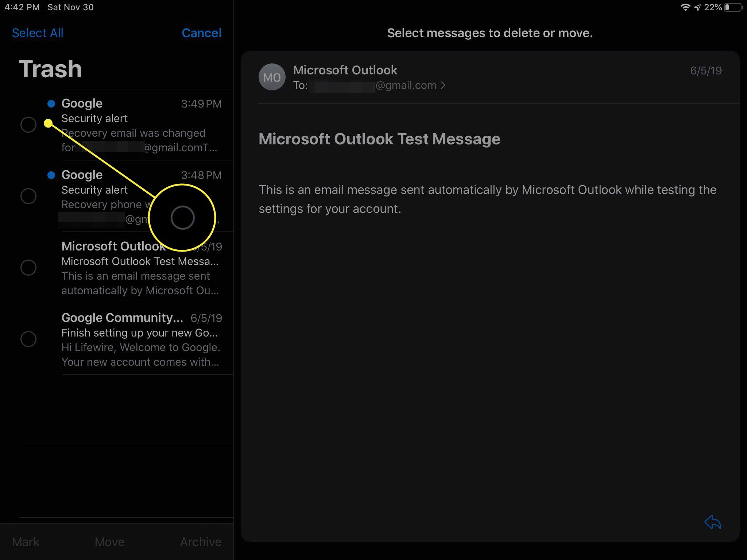Tap the Google Community sender name
Viewport: 747px width, 560px height.
click(x=122, y=318)
